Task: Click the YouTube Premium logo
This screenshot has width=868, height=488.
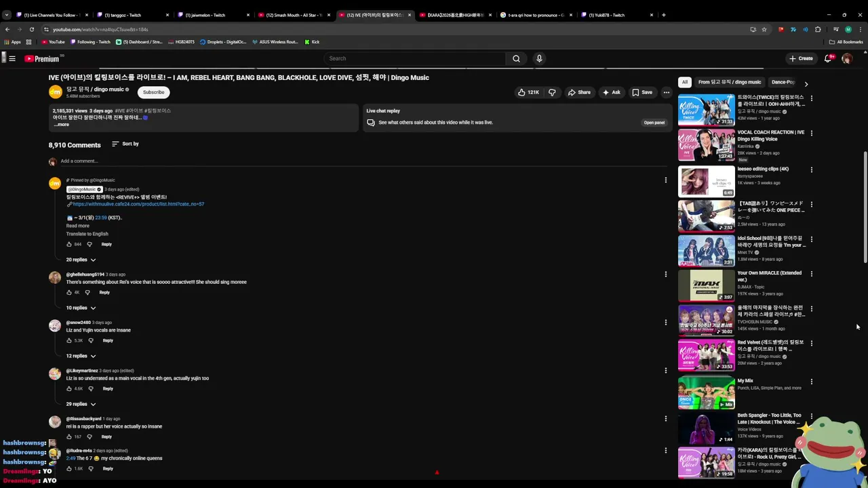Action: 42,58
